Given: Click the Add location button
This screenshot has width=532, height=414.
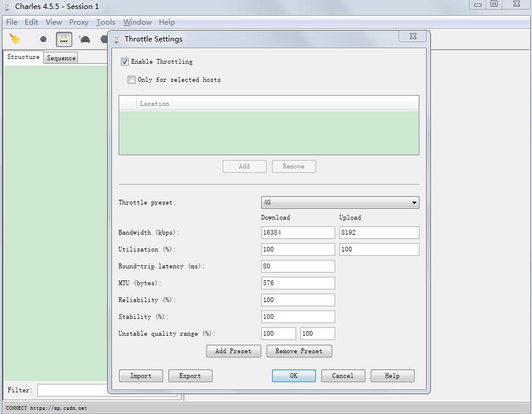Looking at the screenshot, I should (244, 166).
